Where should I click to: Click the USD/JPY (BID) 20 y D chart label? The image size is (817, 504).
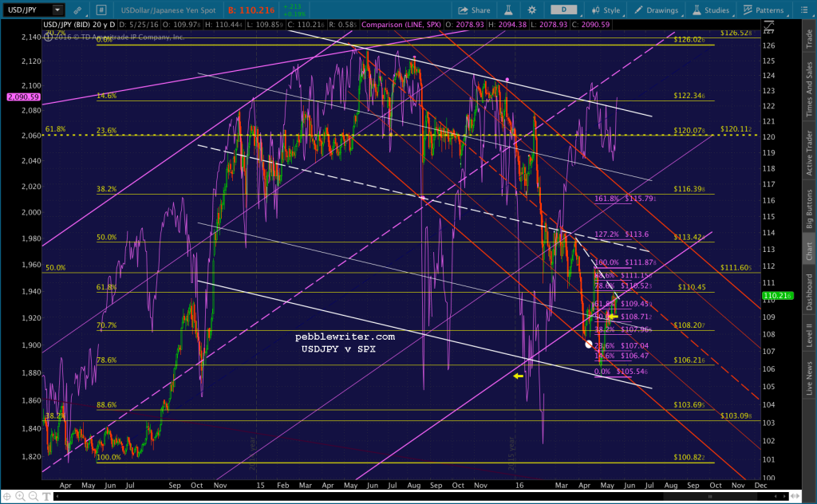pos(79,25)
